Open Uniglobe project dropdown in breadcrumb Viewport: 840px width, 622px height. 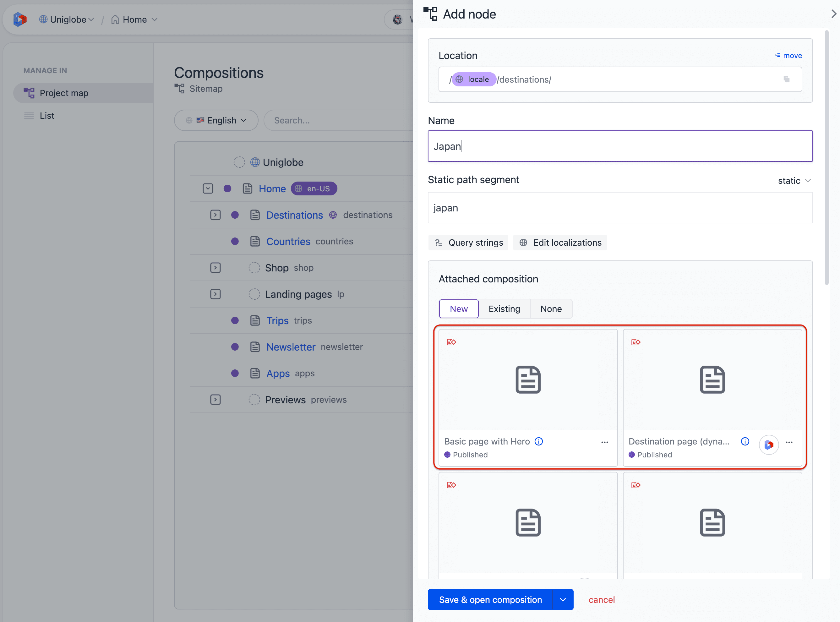pos(67,19)
